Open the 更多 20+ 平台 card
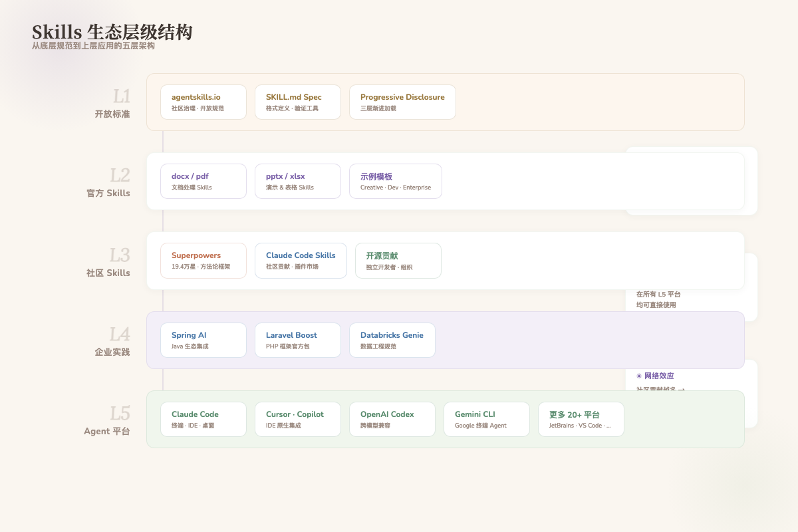The image size is (798, 532). [x=581, y=419]
